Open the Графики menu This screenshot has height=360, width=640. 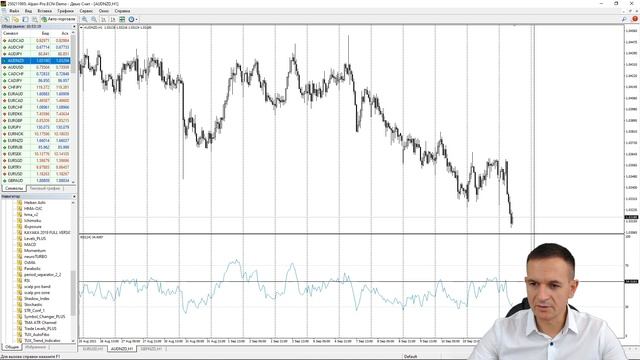click(x=65, y=11)
